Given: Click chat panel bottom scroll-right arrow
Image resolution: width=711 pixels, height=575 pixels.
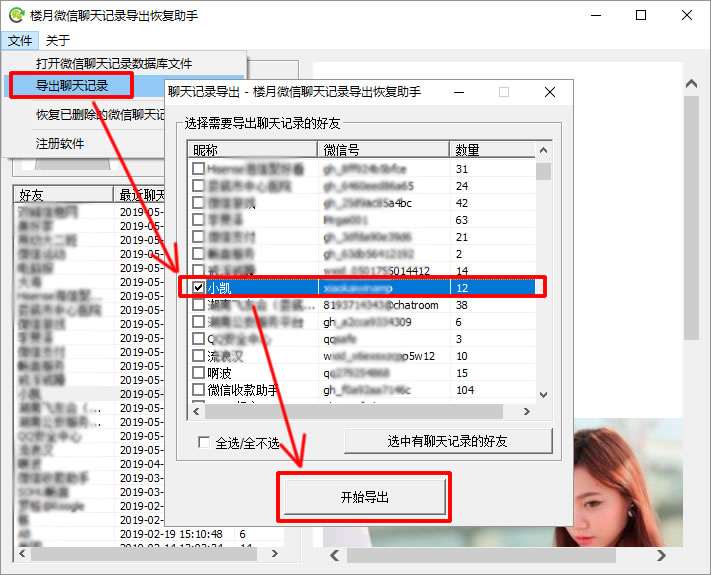Looking at the screenshot, I should (x=661, y=555).
